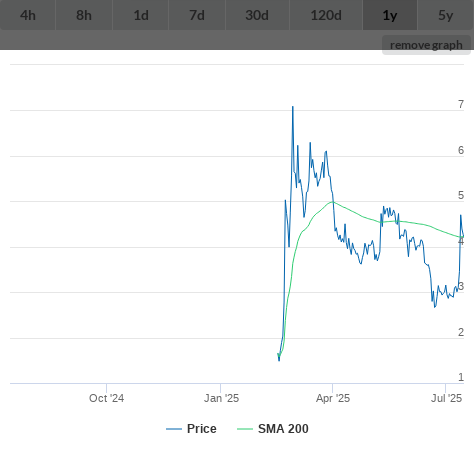This screenshot has height=455, width=474.
Task: Click the blue Price legend line swatch
Action: (174, 429)
